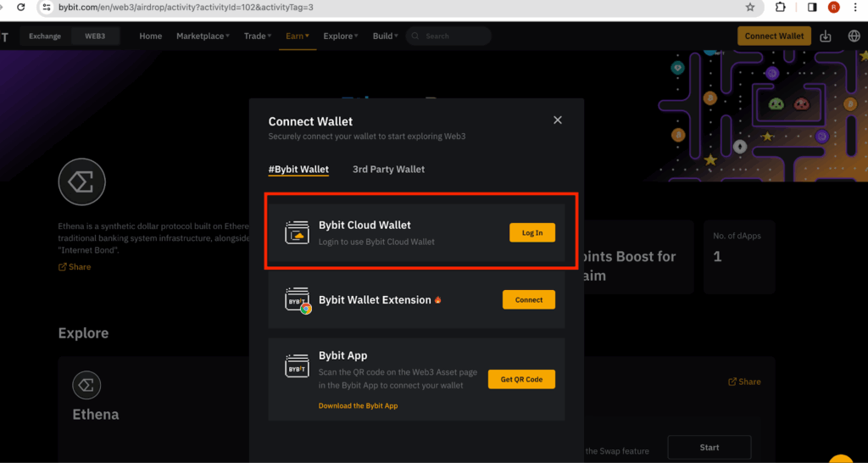Toggle the browser side panel icon
Image resolution: width=868 pixels, height=463 pixels.
[812, 7]
